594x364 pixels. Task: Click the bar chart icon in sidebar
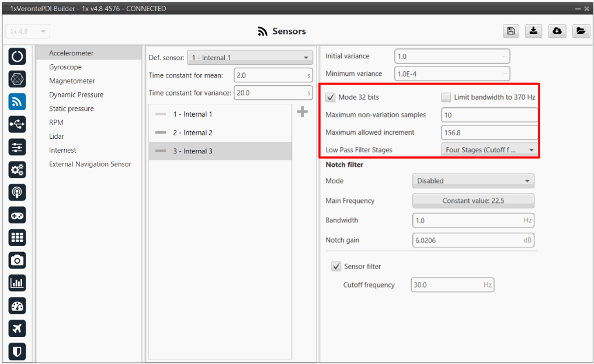click(17, 283)
